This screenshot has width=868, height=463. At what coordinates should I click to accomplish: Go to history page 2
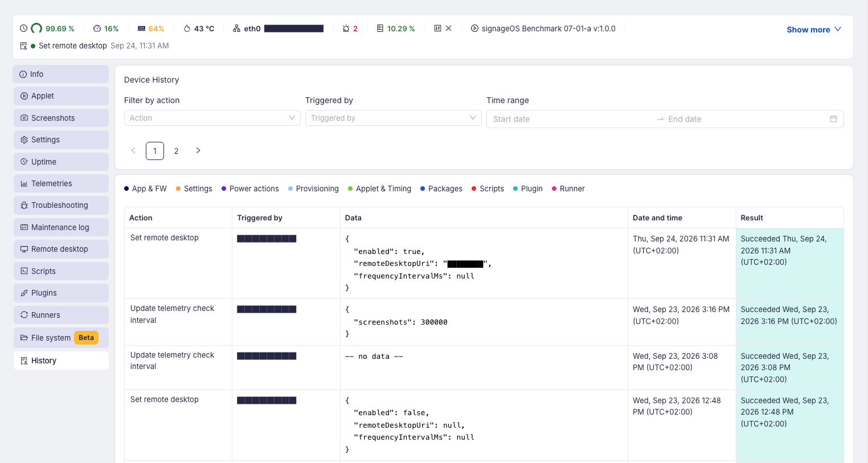click(x=177, y=151)
